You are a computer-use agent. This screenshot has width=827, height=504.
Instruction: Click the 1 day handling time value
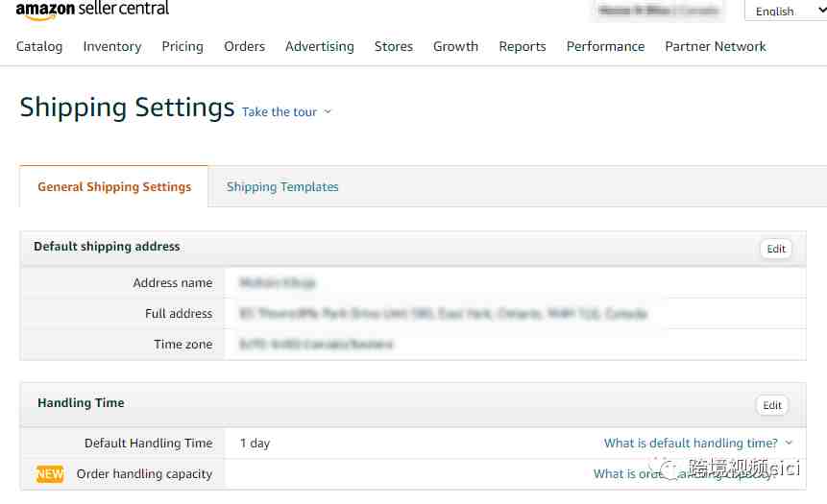coord(255,444)
